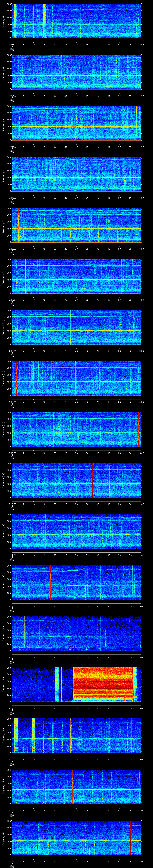Click red line near 41 s in 9:13:00 panel

101,634
